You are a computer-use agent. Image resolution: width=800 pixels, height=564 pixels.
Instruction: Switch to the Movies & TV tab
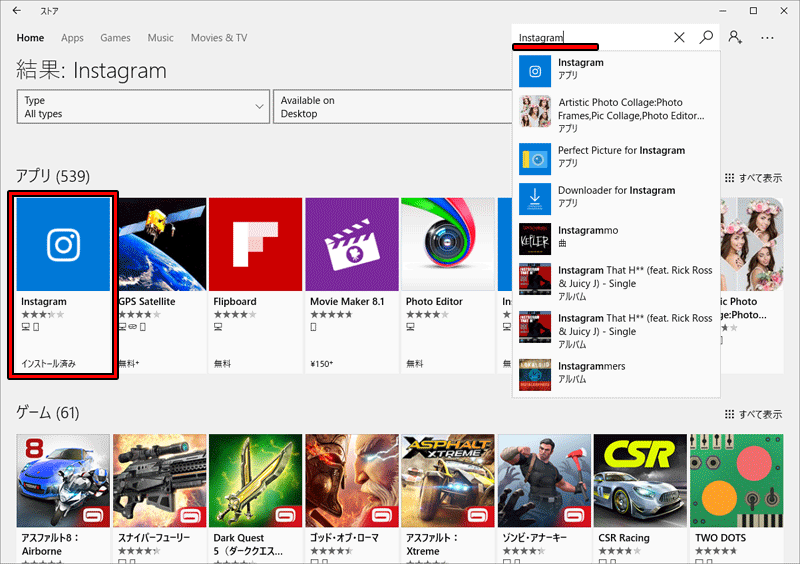pos(219,38)
